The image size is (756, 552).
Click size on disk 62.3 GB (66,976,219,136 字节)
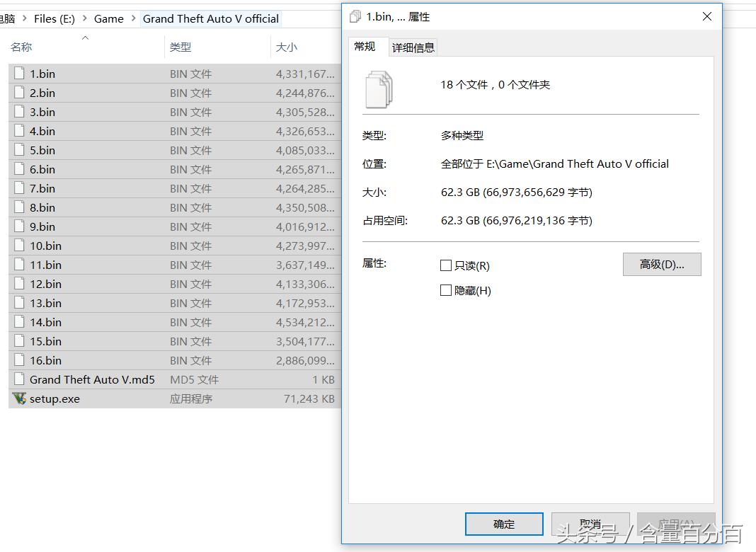click(516, 221)
